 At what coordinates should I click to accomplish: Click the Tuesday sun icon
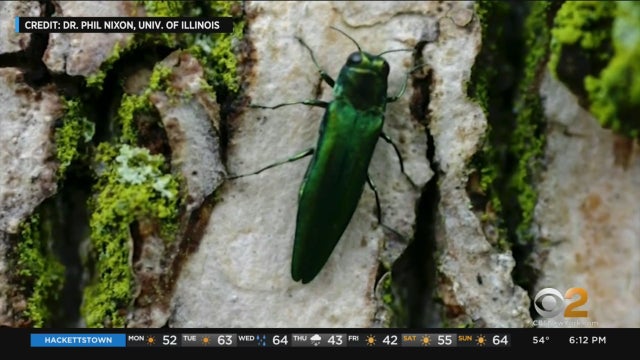206,340
